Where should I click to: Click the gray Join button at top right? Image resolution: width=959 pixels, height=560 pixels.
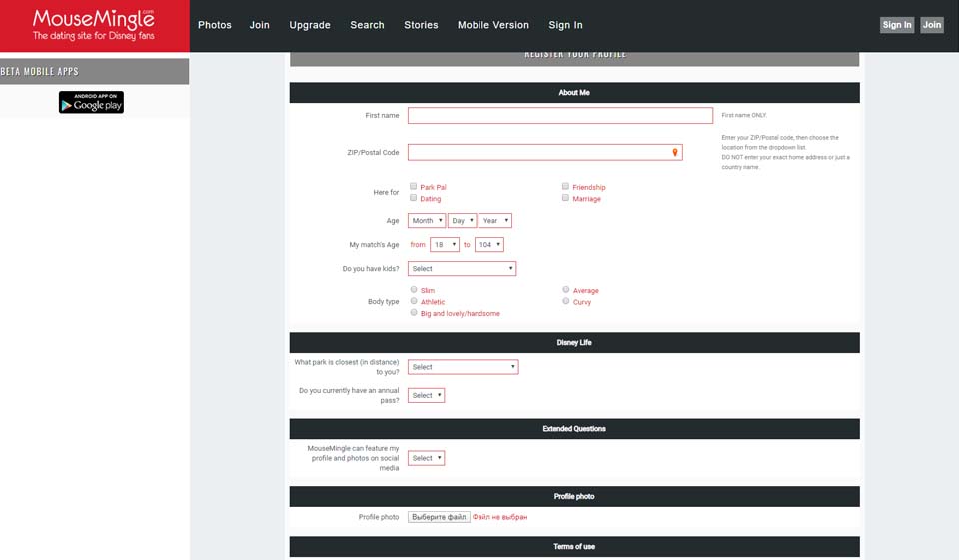click(931, 25)
